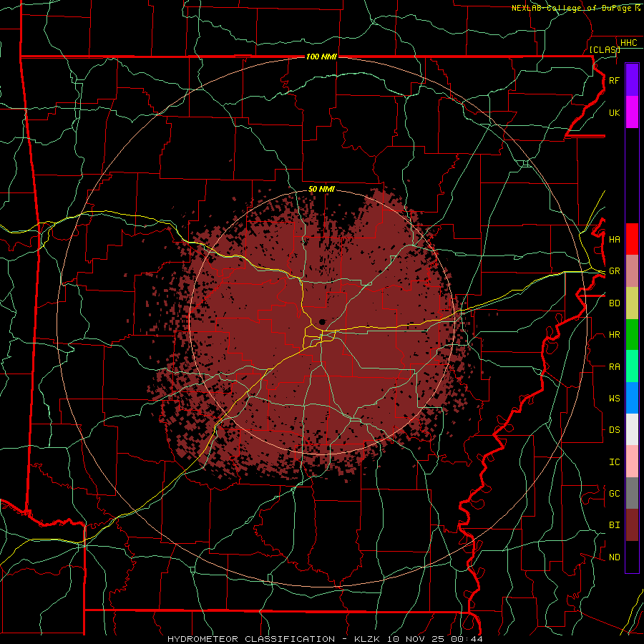Image resolution: width=644 pixels, height=644 pixels.
Task: Click the BD legend label
Action: coord(614,303)
